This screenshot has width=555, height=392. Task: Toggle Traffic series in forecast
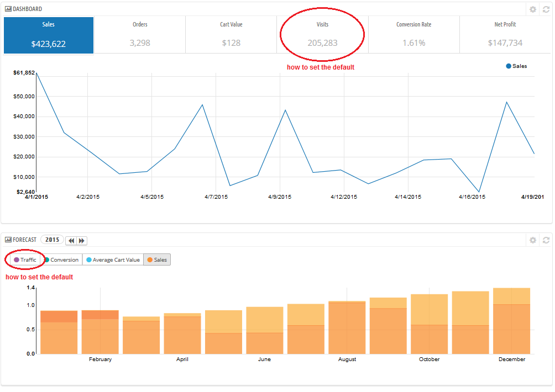(x=25, y=260)
